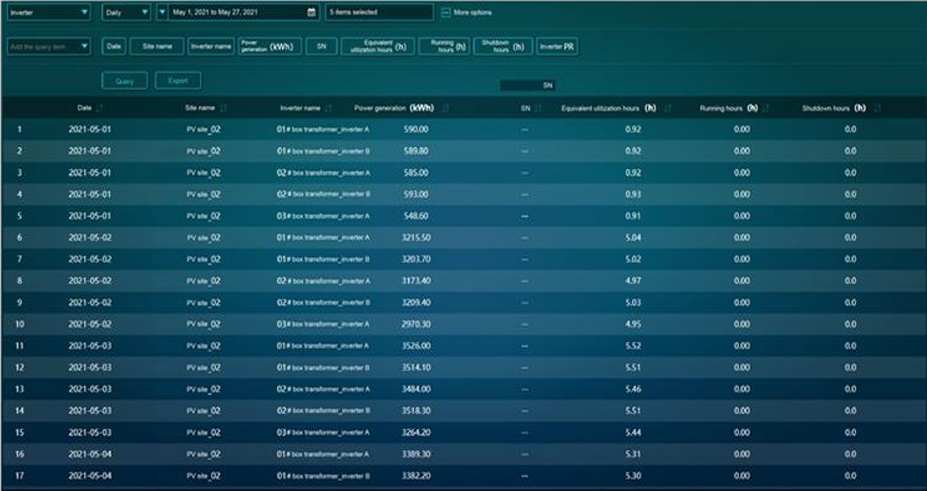
Task: Open the 'Add the query item' dropdown
Action: [x=48, y=47]
